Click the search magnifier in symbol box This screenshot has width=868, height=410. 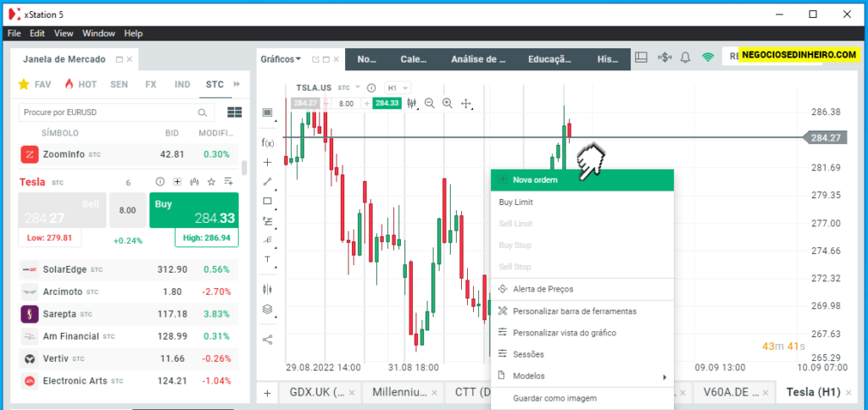203,113
